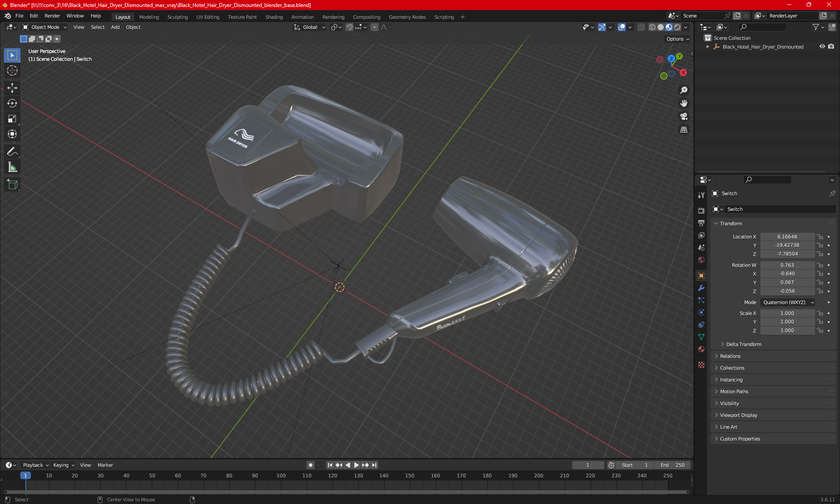The image size is (840, 504).
Task: Open the Output properties tab
Action: click(x=701, y=223)
